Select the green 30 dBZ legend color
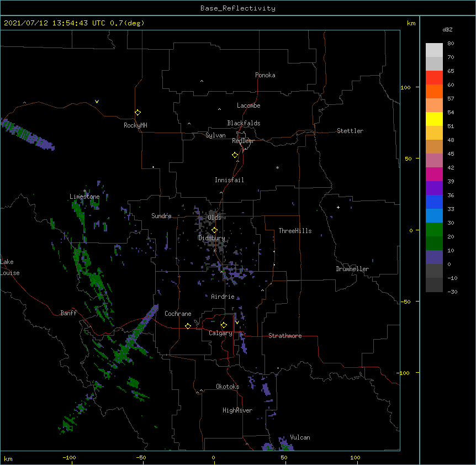This screenshot has height=465, width=476. (x=434, y=230)
